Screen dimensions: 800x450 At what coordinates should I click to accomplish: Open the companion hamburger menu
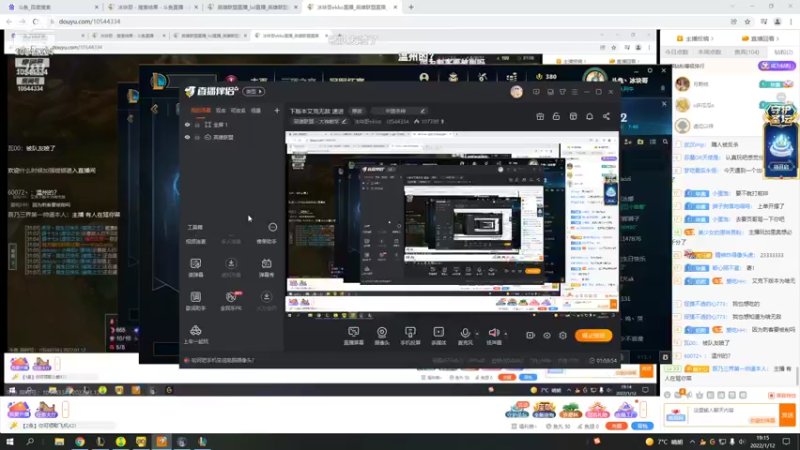(x=574, y=92)
